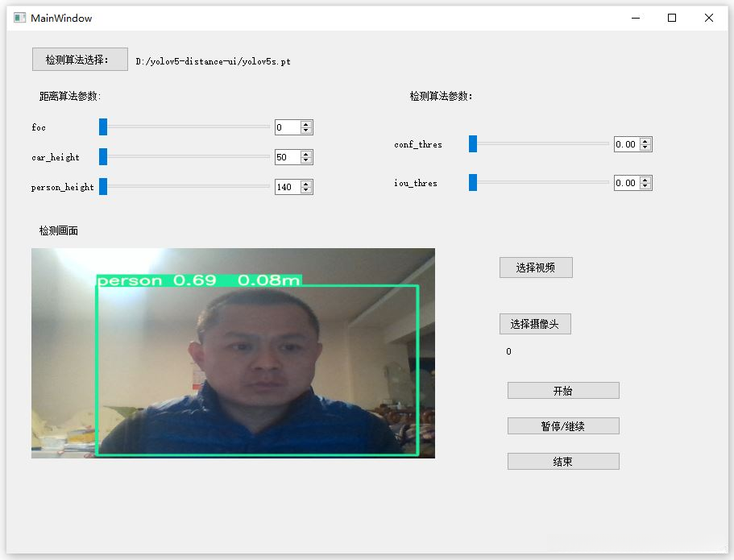Image resolution: width=734 pixels, height=560 pixels.
Task: Click the person_height field showing 140
Action: point(288,187)
